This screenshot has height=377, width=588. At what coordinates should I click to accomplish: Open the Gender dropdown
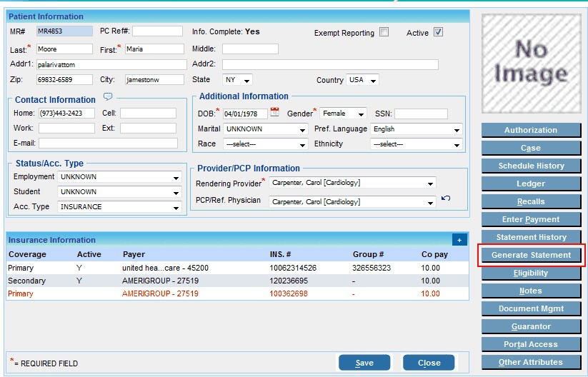343,114
